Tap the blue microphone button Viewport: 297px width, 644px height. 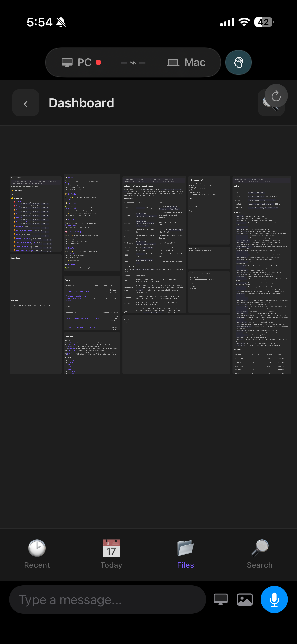pos(274,599)
